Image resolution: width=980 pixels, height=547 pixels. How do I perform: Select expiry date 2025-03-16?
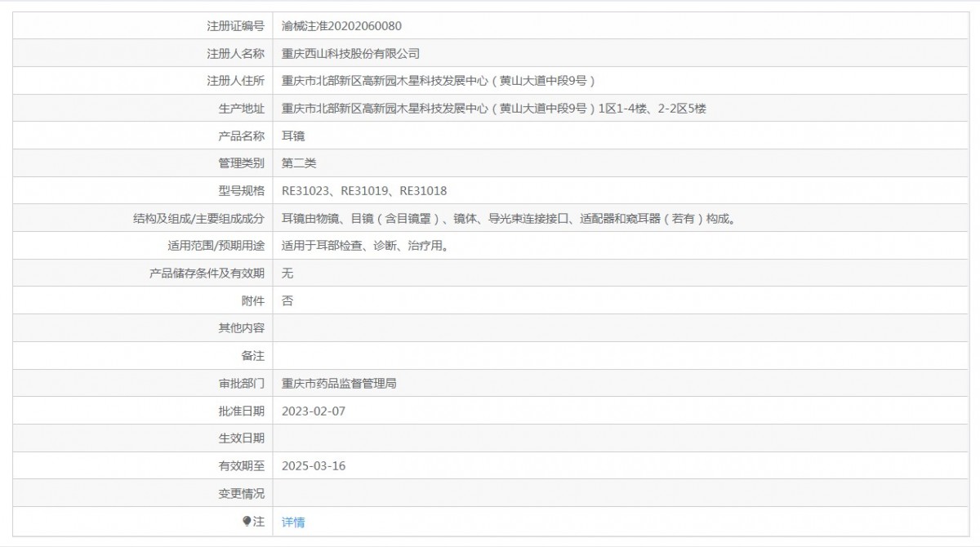coord(314,465)
